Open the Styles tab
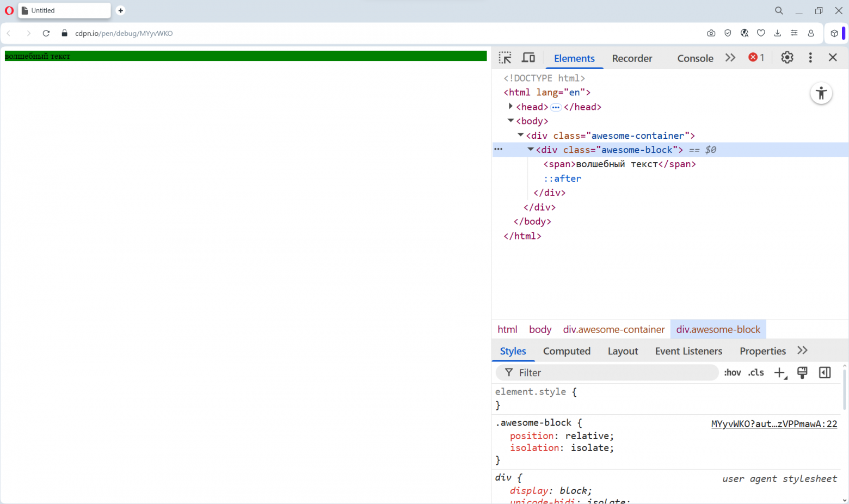 point(513,351)
